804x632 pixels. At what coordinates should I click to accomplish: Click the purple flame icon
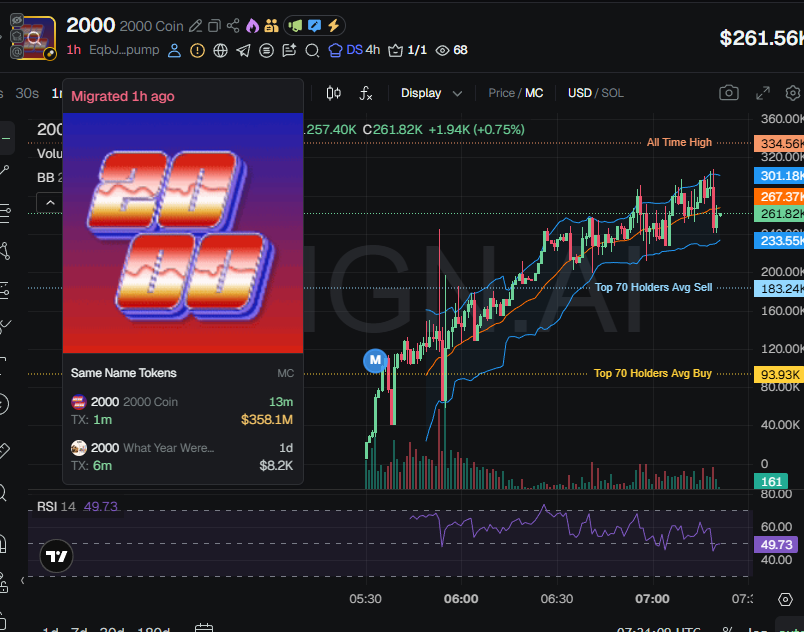click(x=252, y=26)
